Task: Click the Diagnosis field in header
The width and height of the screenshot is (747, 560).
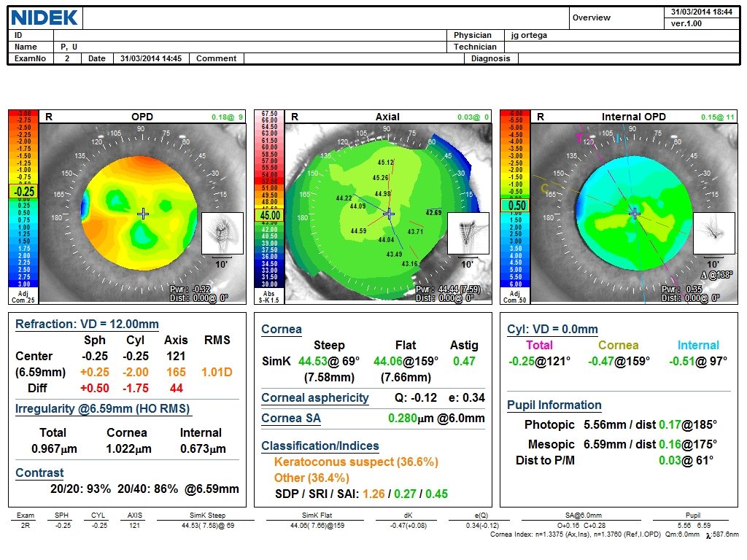Action: 629,58
